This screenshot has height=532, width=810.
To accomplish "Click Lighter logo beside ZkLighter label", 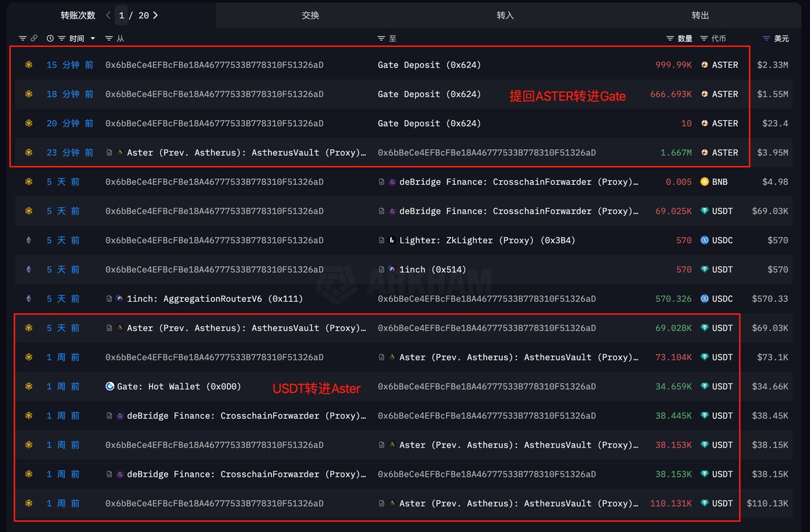I will 392,240.
